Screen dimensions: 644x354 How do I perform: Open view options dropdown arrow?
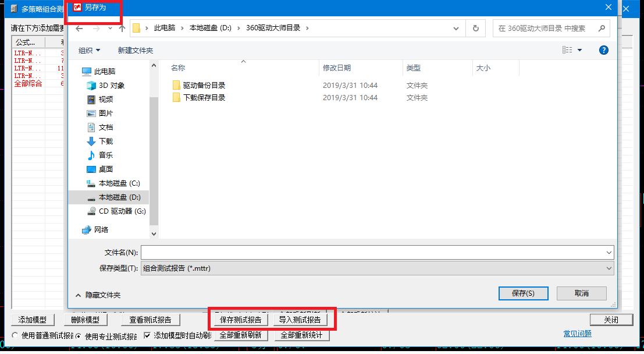[x=579, y=50]
